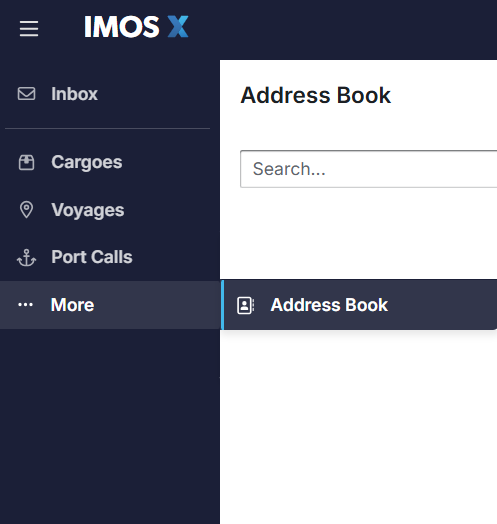Click the Address Book contact icon
The image size is (497, 524).
tap(246, 305)
